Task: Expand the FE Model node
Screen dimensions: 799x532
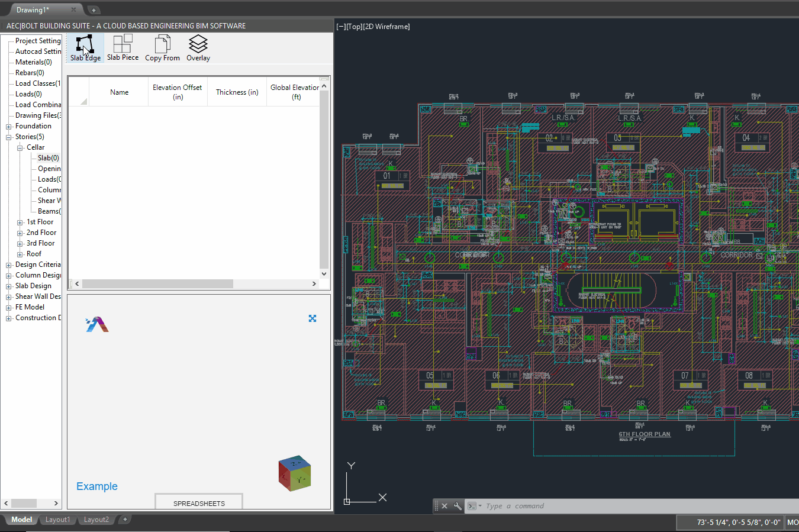Action: tap(9, 308)
